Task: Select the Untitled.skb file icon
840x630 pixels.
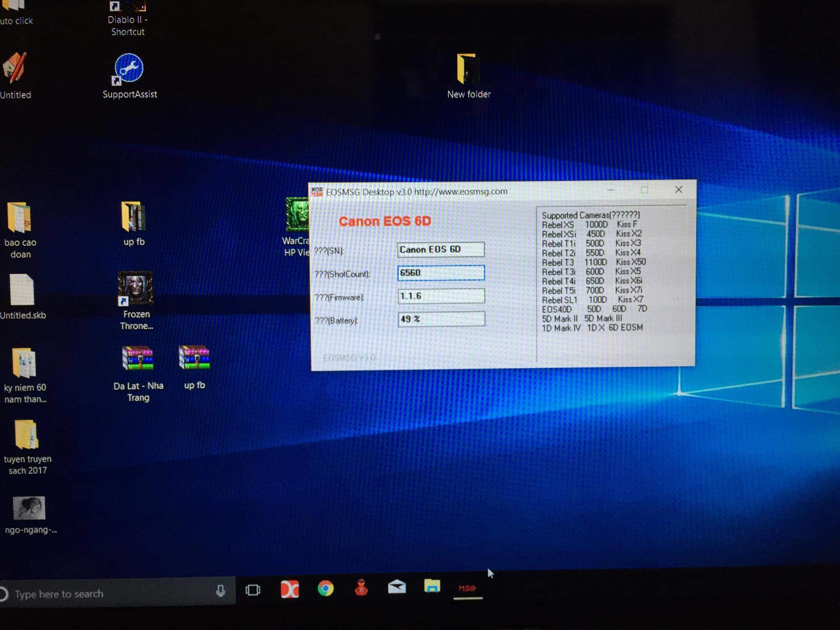Action: [x=21, y=290]
